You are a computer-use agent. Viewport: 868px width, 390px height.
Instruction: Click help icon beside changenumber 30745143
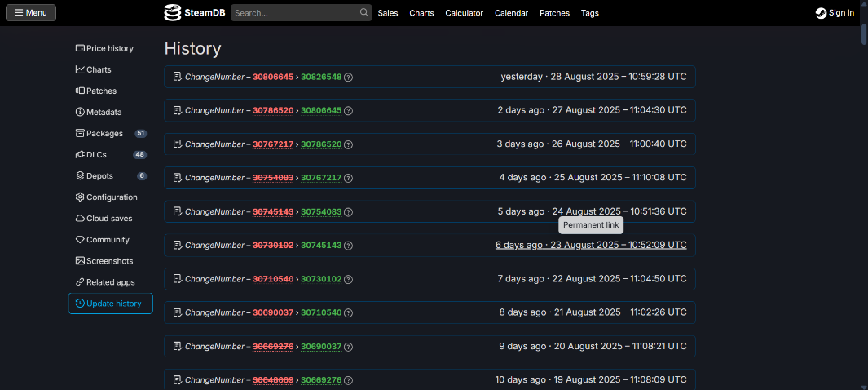point(348,245)
